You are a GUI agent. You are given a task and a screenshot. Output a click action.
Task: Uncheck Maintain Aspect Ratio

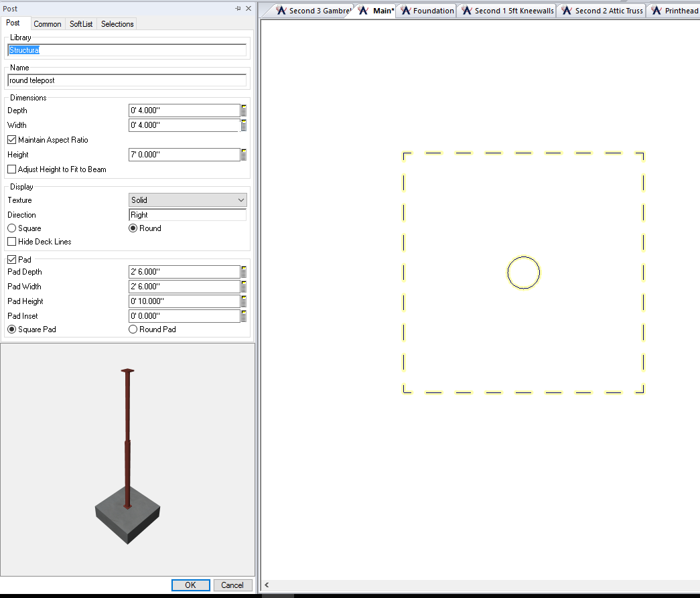(x=12, y=140)
